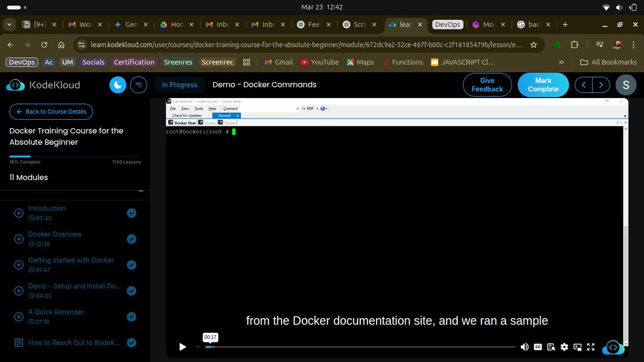This screenshot has height=362, width=644.
Task: Click the In Progress status tab
Action: pyautogui.click(x=180, y=85)
